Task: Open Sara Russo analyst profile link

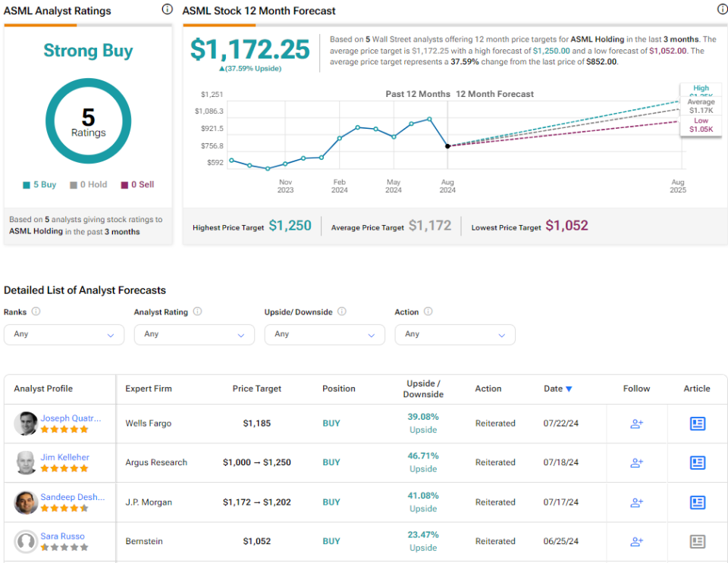Action: 62,536
